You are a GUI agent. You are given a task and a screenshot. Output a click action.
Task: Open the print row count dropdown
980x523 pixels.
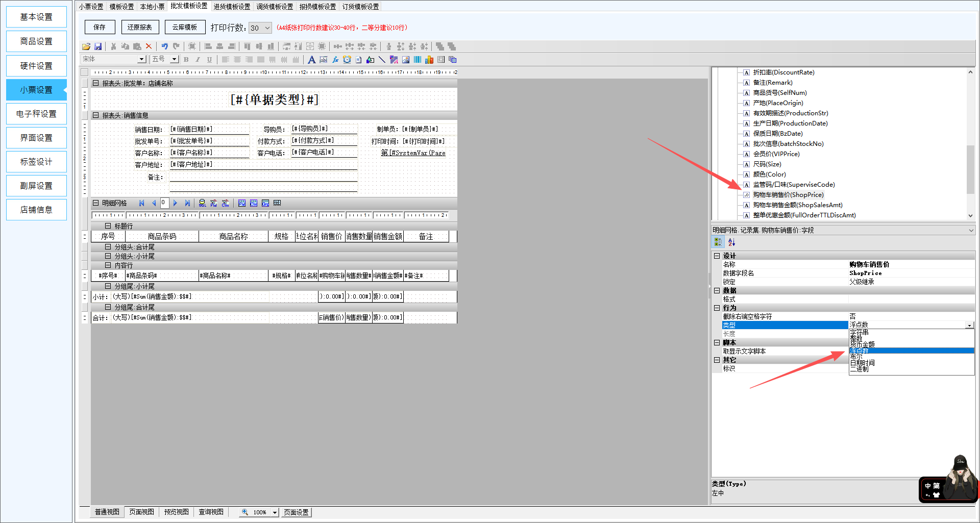coord(267,28)
